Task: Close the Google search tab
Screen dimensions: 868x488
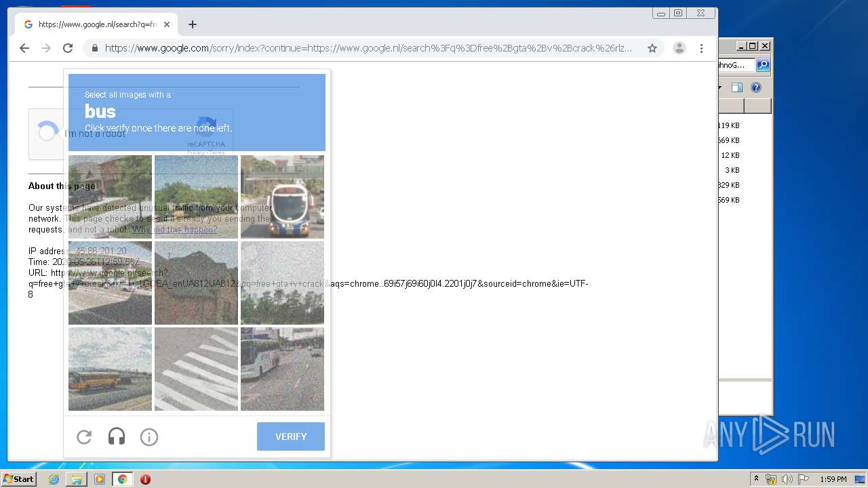Action: (x=167, y=24)
